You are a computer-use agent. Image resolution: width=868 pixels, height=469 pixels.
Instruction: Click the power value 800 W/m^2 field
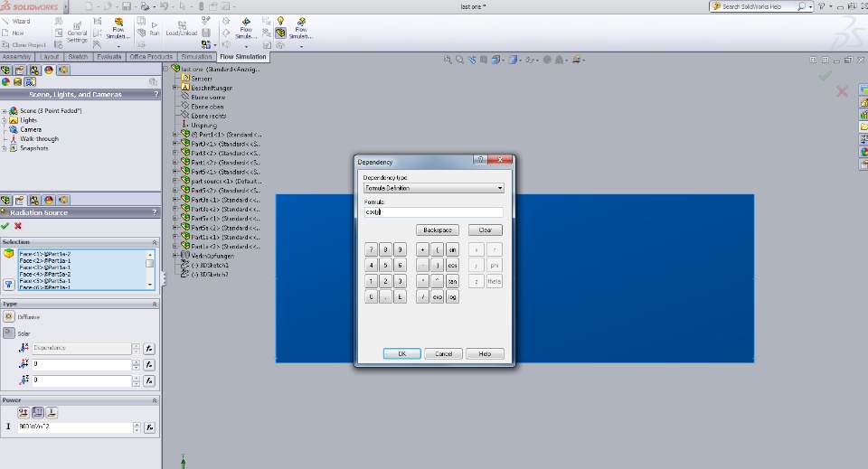75,427
